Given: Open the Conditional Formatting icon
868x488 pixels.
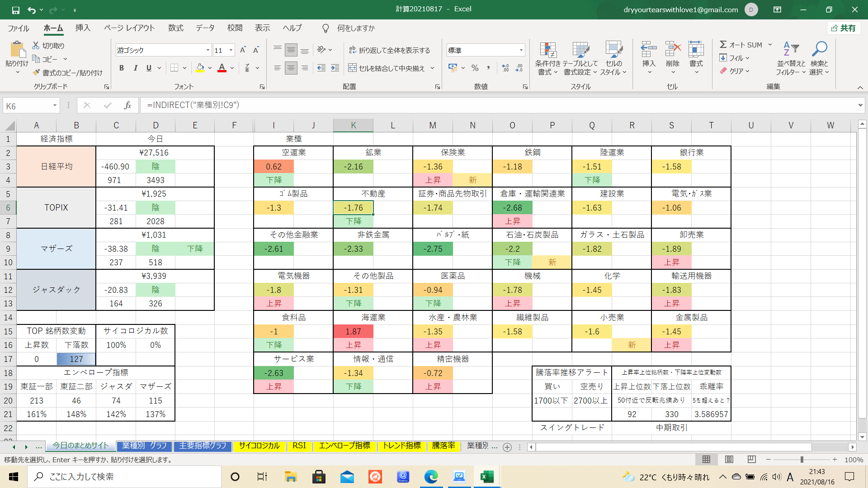Looking at the screenshot, I should tap(548, 51).
